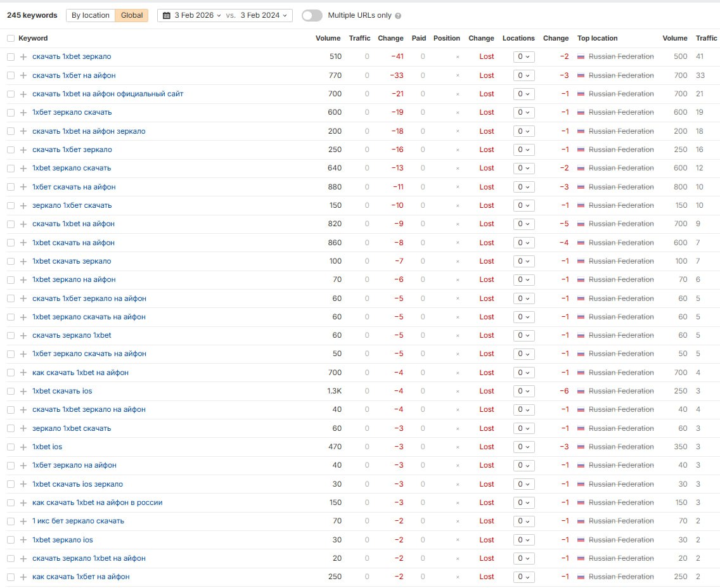Select the Global tab
Screen dimensions: 720x588
[x=132, y=15]
